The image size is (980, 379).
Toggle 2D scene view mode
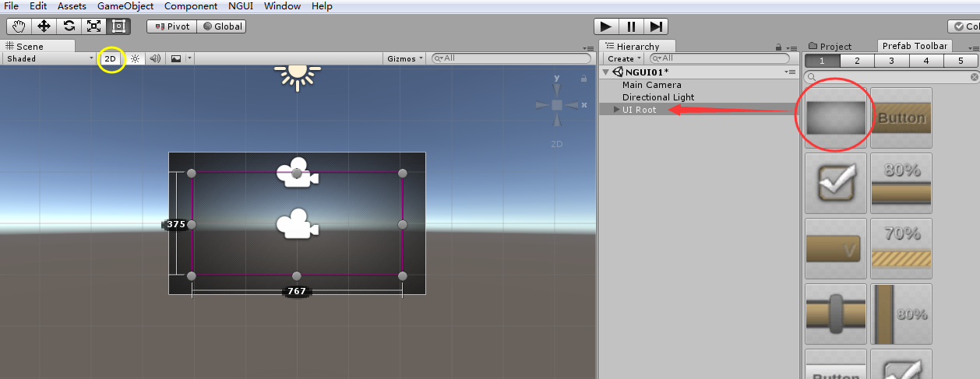pos(111,58)
